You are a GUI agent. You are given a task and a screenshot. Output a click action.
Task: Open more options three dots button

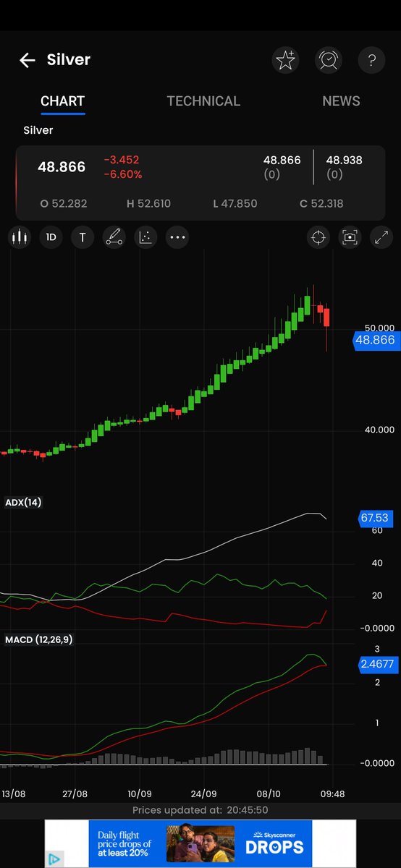pos(177,237)
